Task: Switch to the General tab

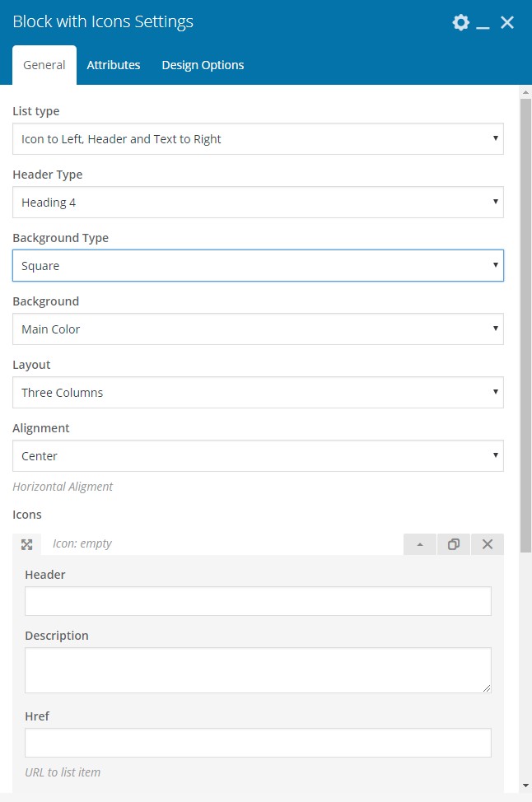Action: coord(44,65)
